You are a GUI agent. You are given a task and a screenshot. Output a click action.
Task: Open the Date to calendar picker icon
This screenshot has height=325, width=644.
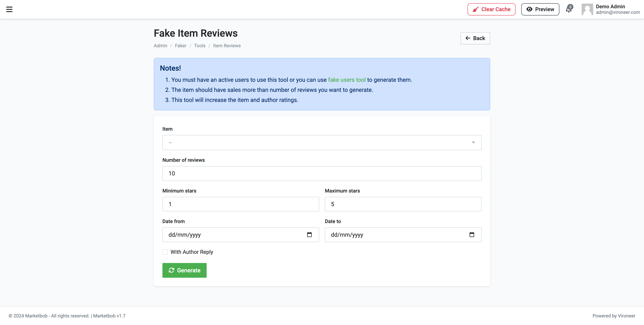point(471,235)
